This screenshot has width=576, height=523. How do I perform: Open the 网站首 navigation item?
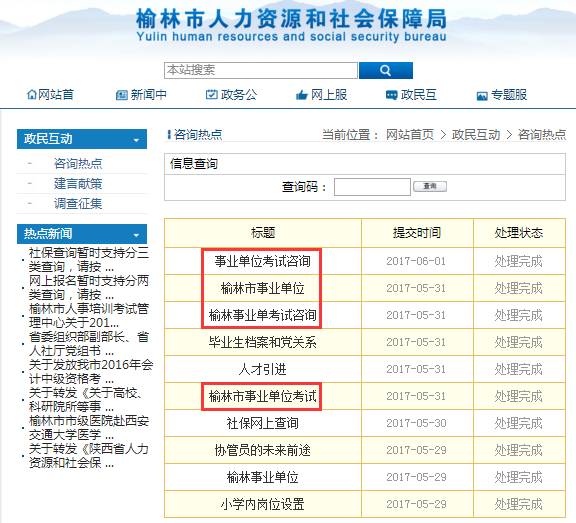coord(56,95)
